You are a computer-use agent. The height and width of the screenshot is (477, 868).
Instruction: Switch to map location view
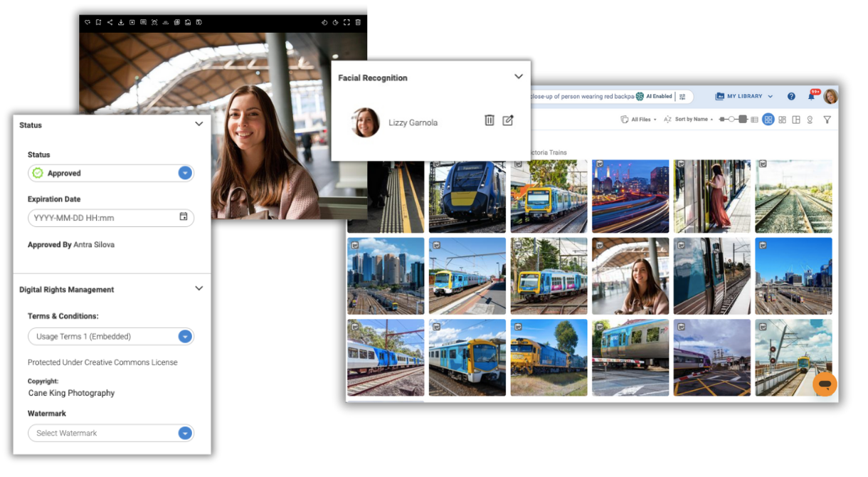coord(810,120)
